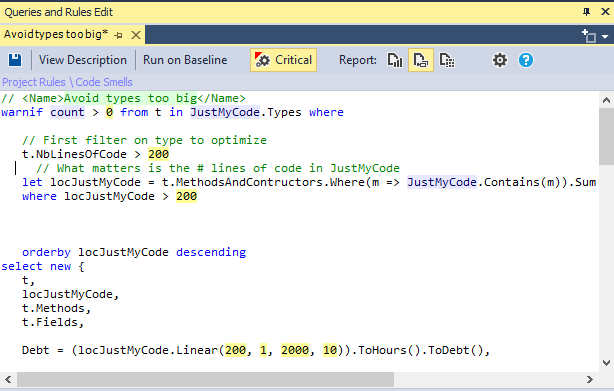The width and height of the screenshot is (614, 391).
Task: Click 'where locJustMyCode > 200' line
Action: tap(110, 196)
